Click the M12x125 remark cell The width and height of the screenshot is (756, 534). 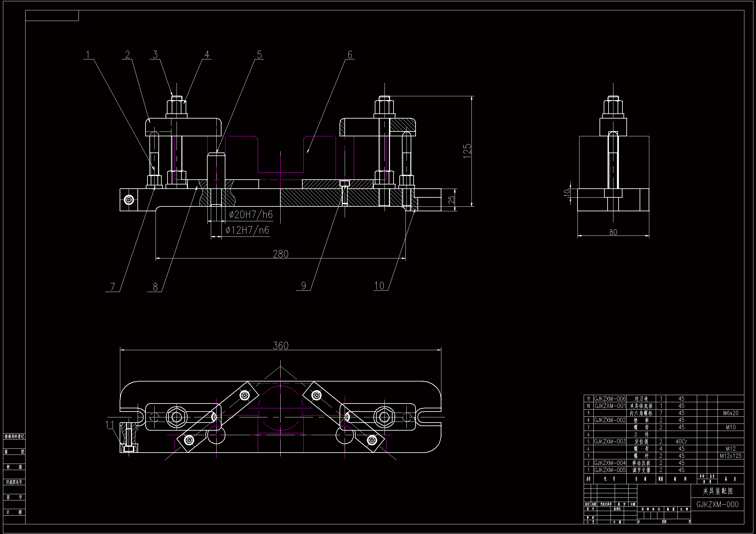click(x=730, y=456)
